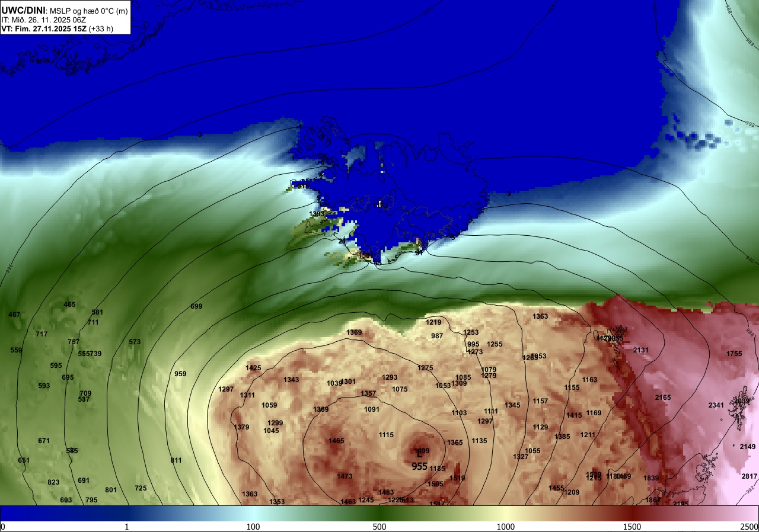Click the height value 823
This screenshot has height=532, width=759.
[x=53, y=482]
